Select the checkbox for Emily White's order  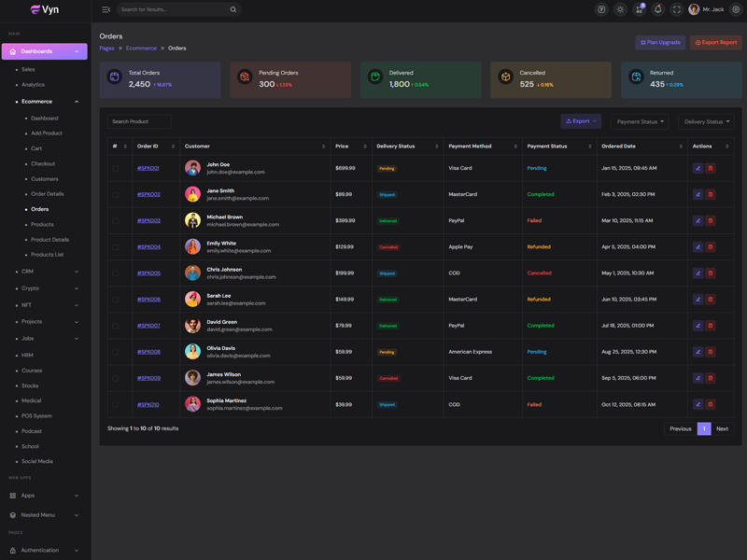(116, 247)
